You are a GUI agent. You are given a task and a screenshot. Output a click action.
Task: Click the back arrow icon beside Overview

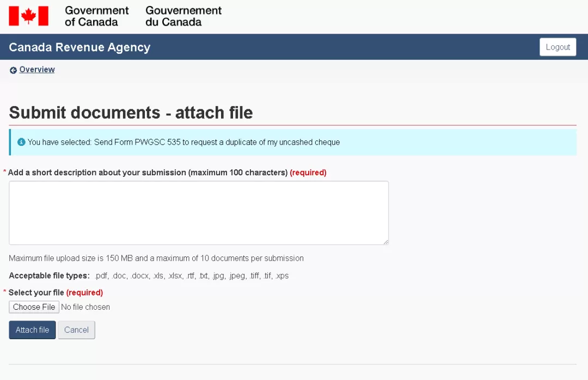[13, 70]
